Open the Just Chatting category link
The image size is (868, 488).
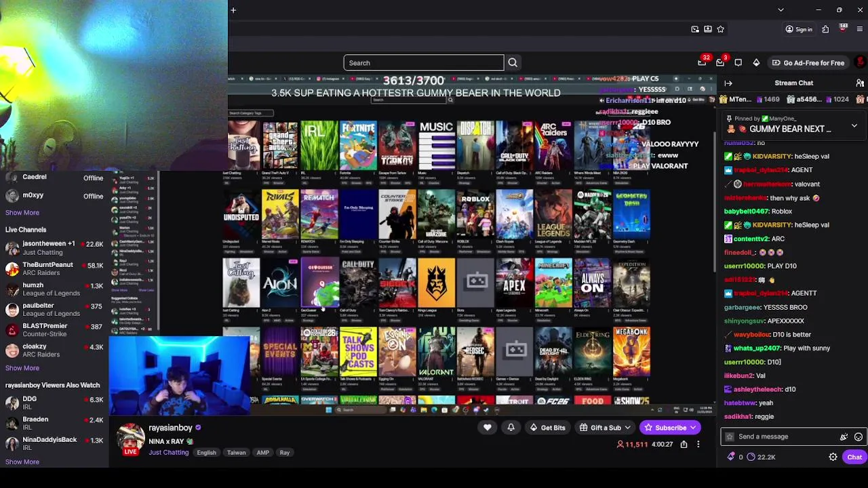tap(168, 452)
